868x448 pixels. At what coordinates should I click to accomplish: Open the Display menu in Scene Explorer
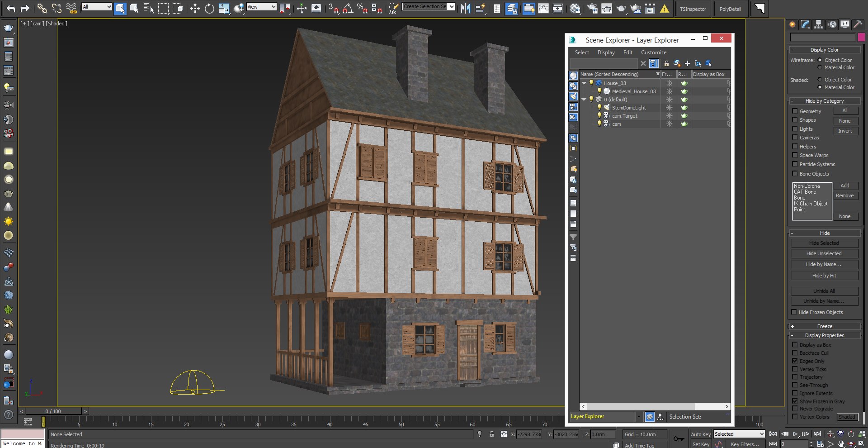[x=606, y=52]
